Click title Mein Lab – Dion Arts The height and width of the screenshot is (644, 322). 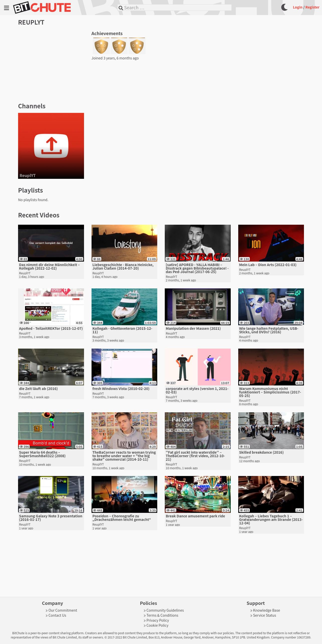coord(268,265)
